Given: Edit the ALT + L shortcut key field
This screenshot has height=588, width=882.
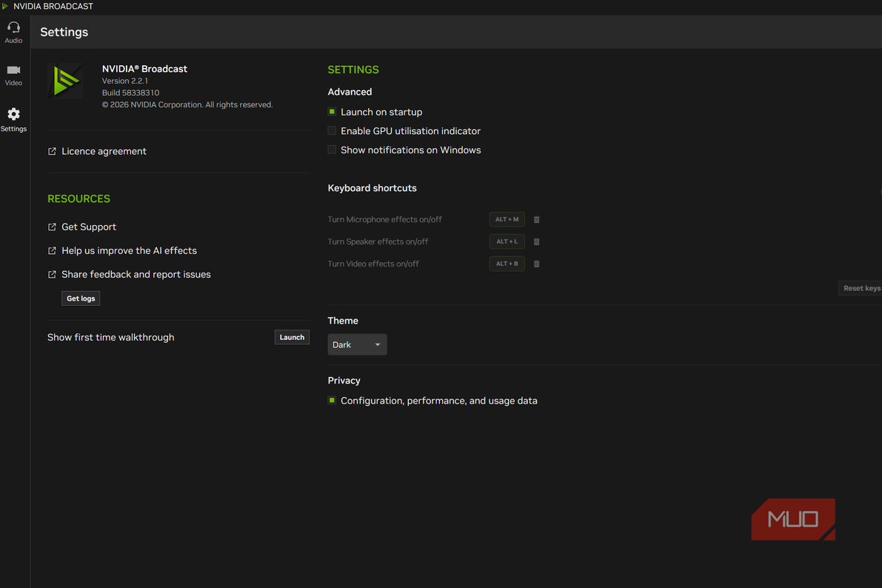Looking at the screenshot, I should coord(507,241).
